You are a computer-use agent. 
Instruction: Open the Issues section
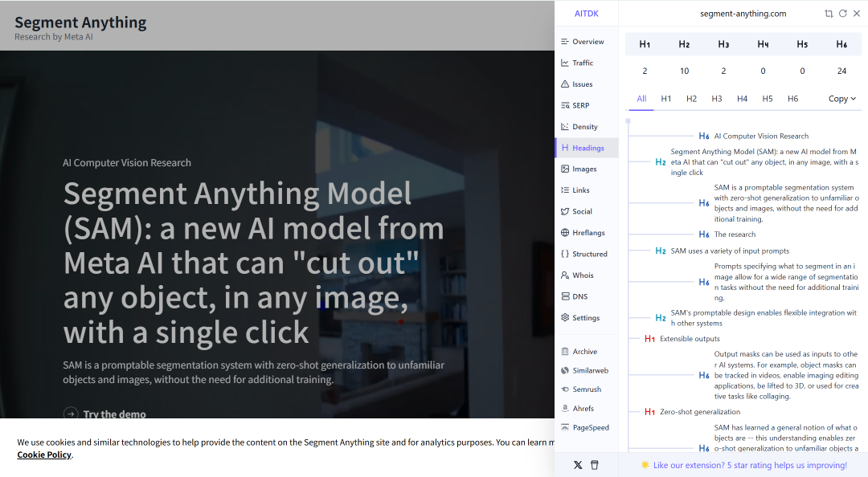(x=577, y=84)
